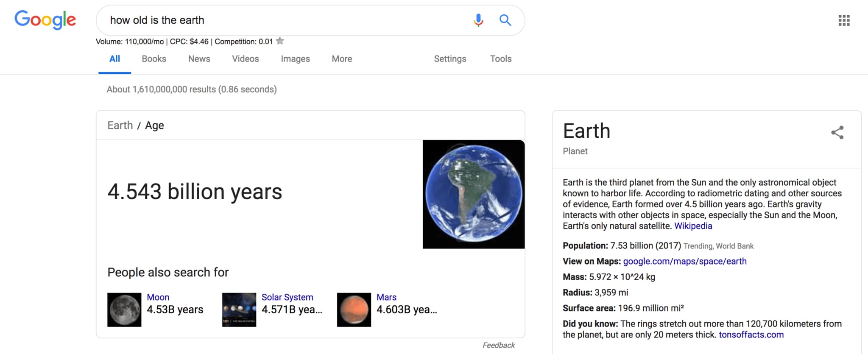Click the Moon thumbnail image
This screenshot has width=868, height=354.
pyautogui.click(x=124, y=309)
